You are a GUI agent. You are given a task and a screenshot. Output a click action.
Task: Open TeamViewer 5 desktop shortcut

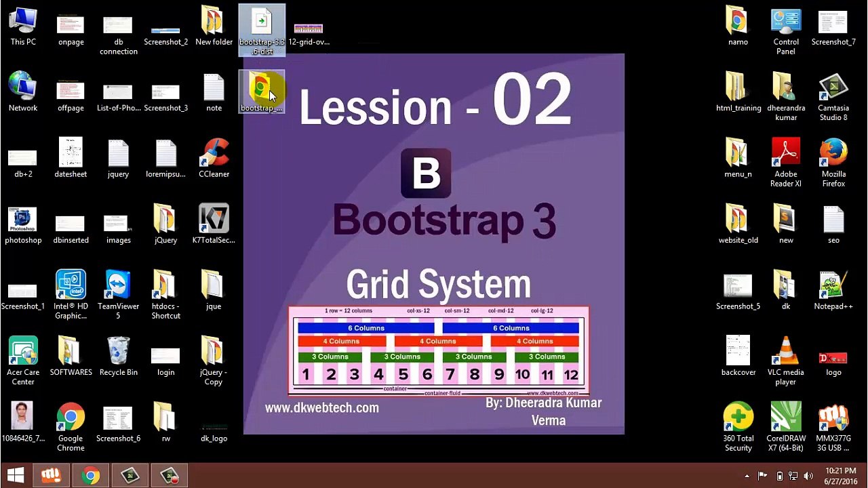tap(118, 295)
